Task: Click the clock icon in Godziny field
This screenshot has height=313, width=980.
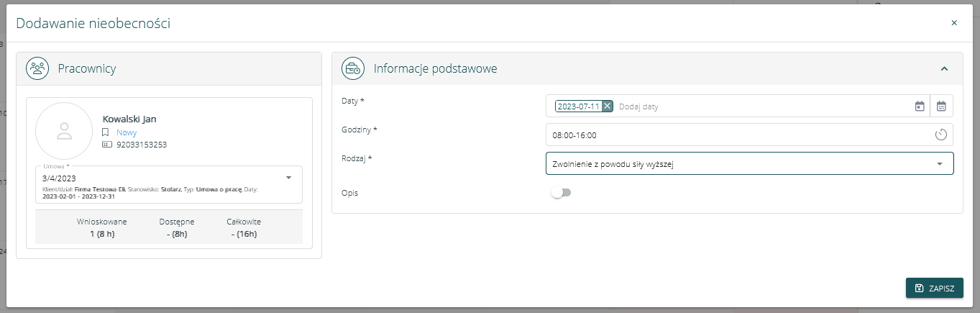Action: [940, 135]
